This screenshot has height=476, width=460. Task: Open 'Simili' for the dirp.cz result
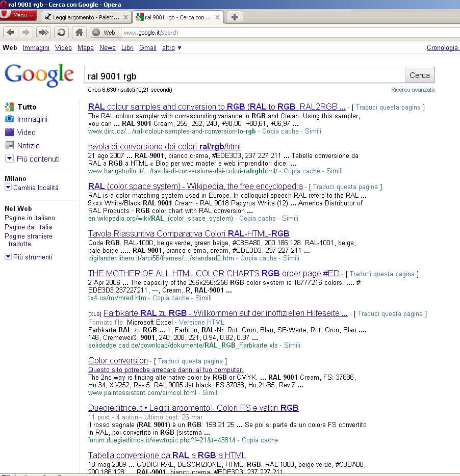click(x=313, y=131)
